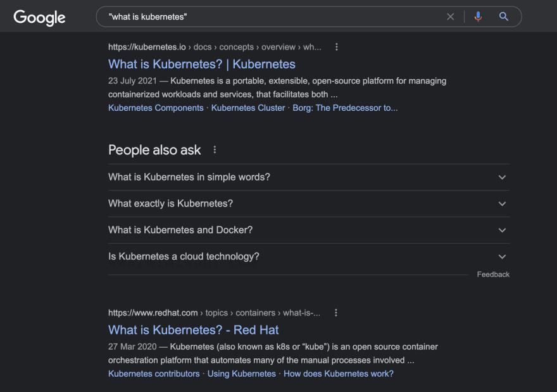Open options menu beside redhat.com result
557x392 pixels.
[x=335, y=313]
